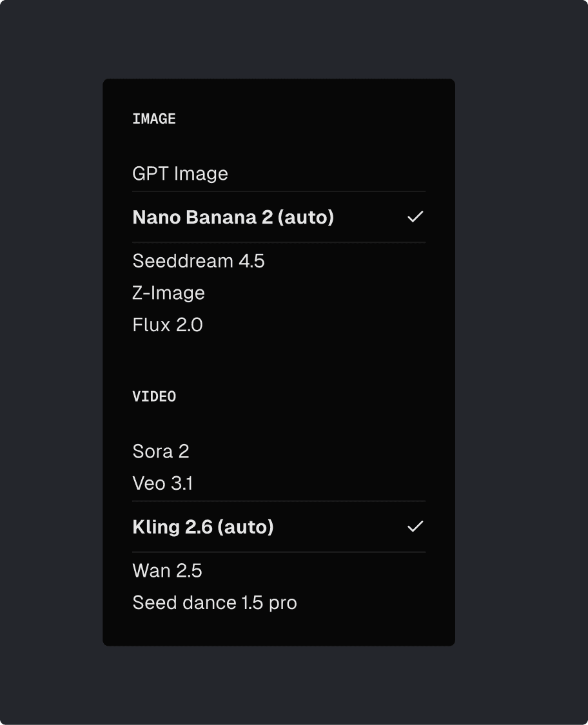588x725 pixels.
Task: Pick Z-Image as the image model
Action: pyautogui.click(x=168, y=293)
